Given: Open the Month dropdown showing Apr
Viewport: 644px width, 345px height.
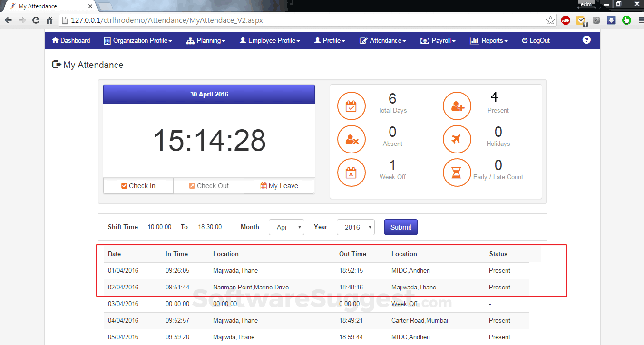Looking at the screenshot, I should 286,227.
